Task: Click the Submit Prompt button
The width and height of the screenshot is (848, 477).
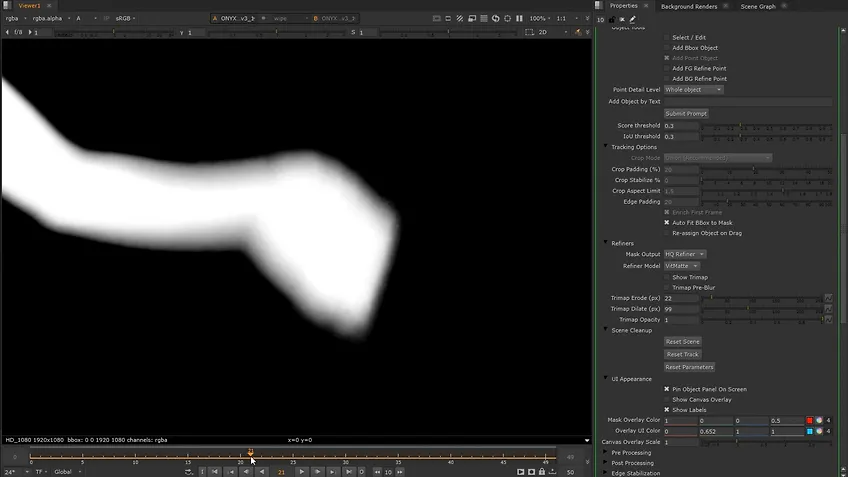Action: (x=686, y=114)
